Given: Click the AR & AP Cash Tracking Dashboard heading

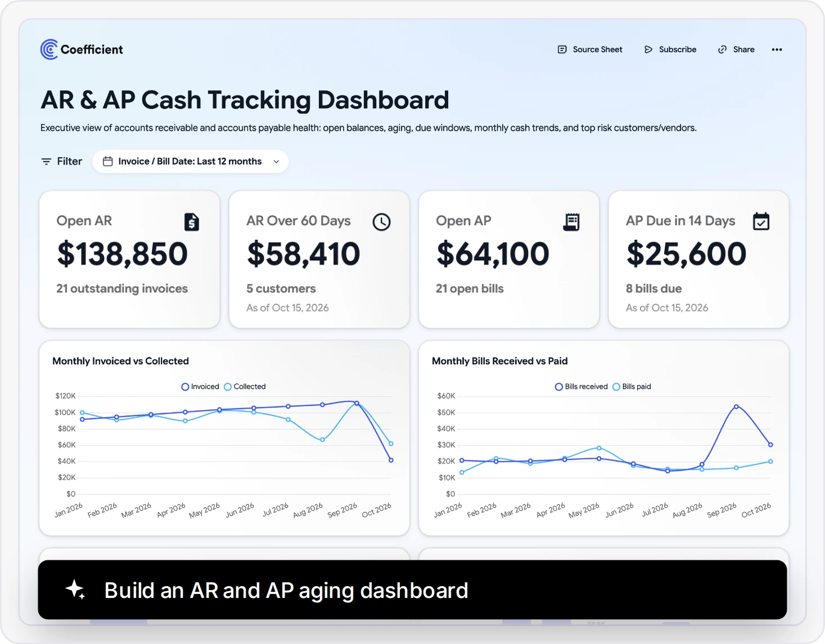Looking at the screenshot, I should point(245,100).
